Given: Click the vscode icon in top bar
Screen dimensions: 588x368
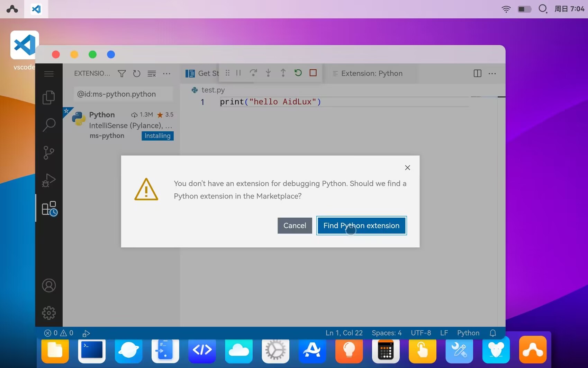Looking at the screenshot, I should coord(36,9).
